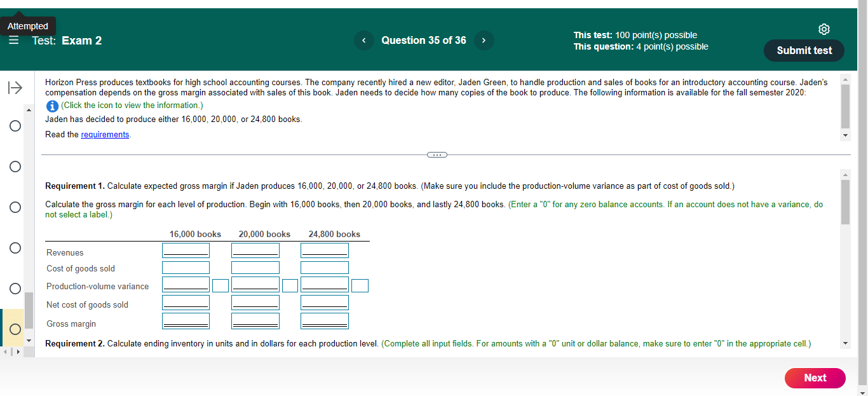This screenshot has height=396, width=868.
Task: Open the info icon to view information
Action: pyautogui.click(x=51, y=106)
